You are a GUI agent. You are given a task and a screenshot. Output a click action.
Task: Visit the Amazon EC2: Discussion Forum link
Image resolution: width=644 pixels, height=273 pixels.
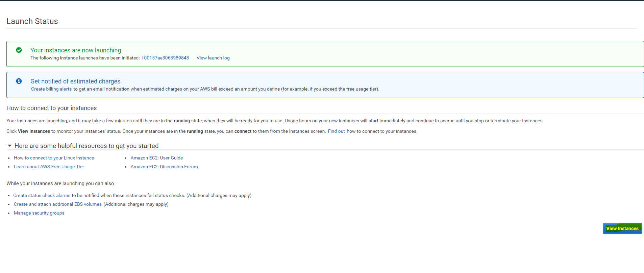tap(164, 167)
